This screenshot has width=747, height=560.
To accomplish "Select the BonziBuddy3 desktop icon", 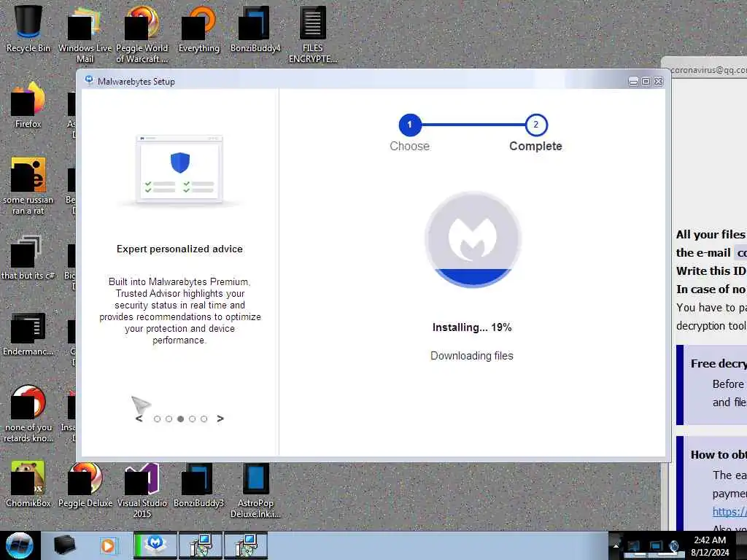I will 198,484.
